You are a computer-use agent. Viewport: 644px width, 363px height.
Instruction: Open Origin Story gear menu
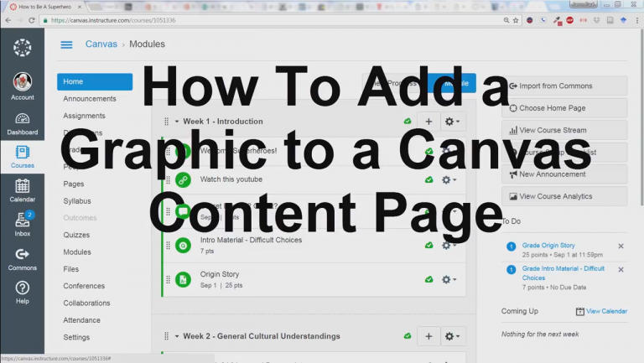pyautogui.click(x=449, y=280)
